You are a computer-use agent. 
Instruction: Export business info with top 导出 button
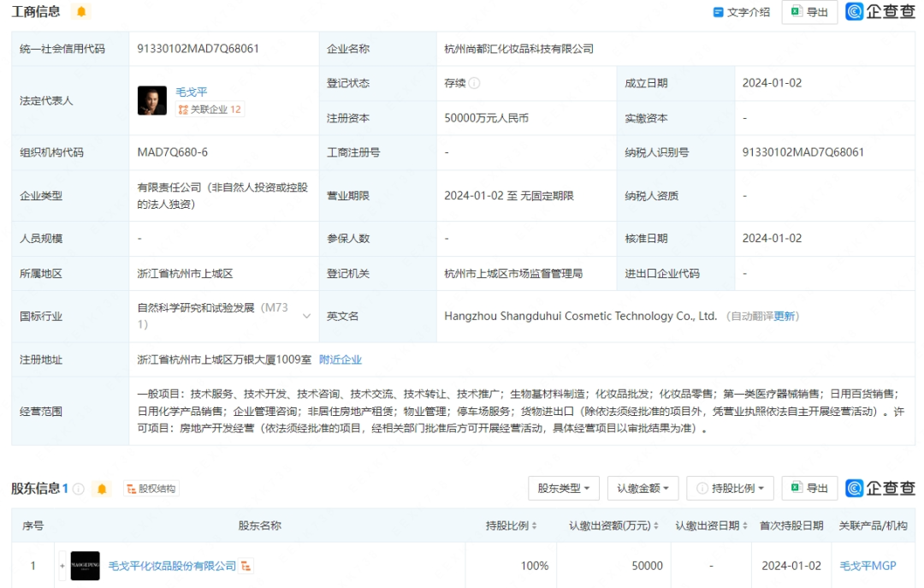click(x=809, y=12)
